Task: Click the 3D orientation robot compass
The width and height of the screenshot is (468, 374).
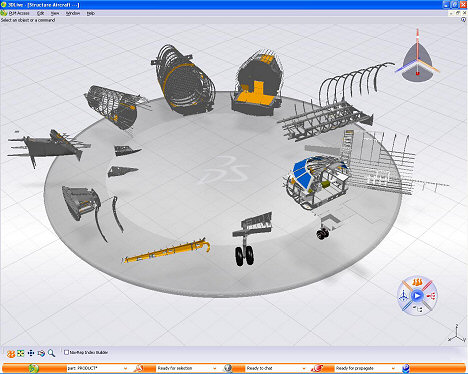Action: pyautogui.click(x=417, y=58)
